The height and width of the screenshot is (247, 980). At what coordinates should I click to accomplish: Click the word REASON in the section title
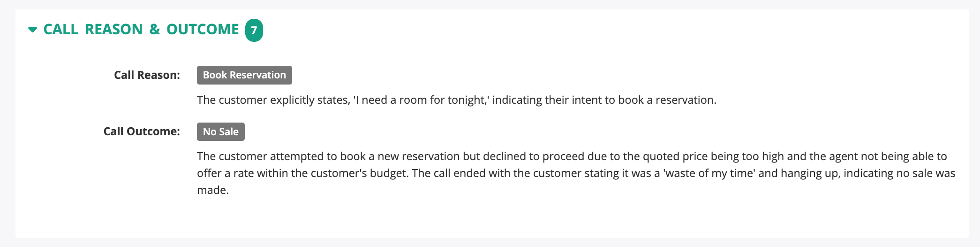coord(113,30)
